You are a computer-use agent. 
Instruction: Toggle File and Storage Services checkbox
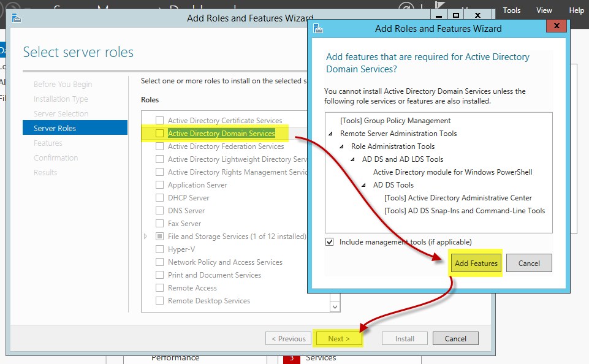click(x=159, y=237)
